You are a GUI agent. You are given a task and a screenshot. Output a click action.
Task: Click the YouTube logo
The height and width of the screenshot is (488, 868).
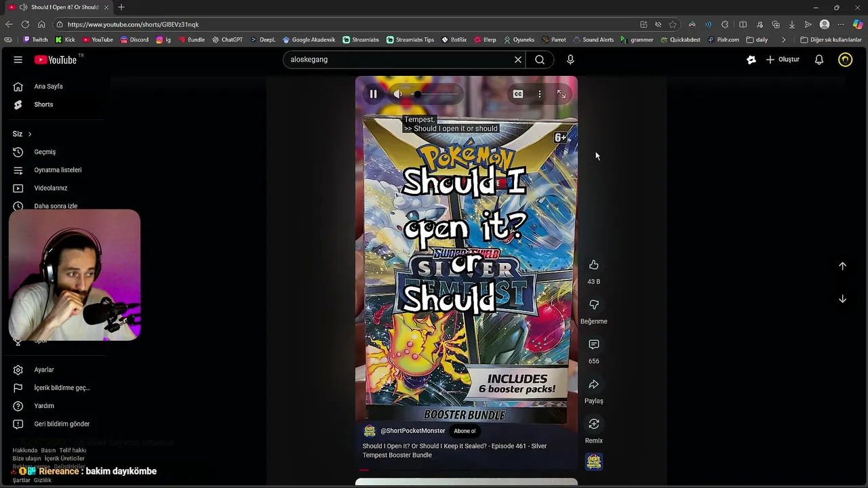(x=56, y=60)
